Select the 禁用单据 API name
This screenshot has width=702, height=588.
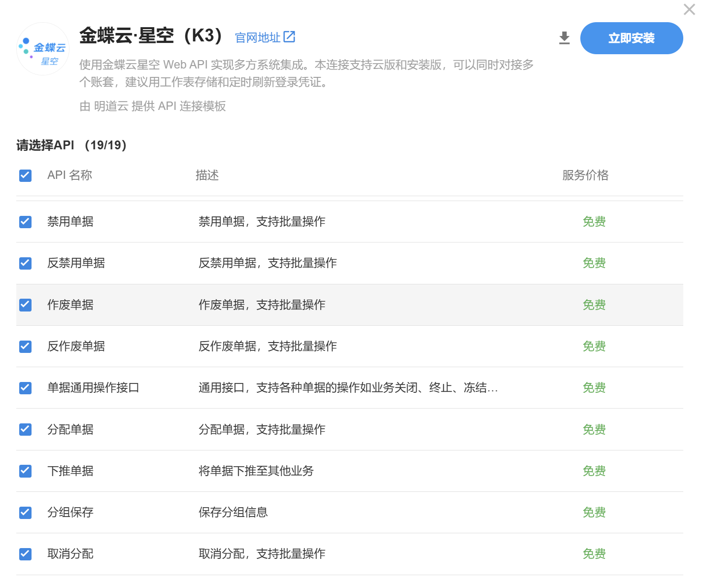pos(70,222)
